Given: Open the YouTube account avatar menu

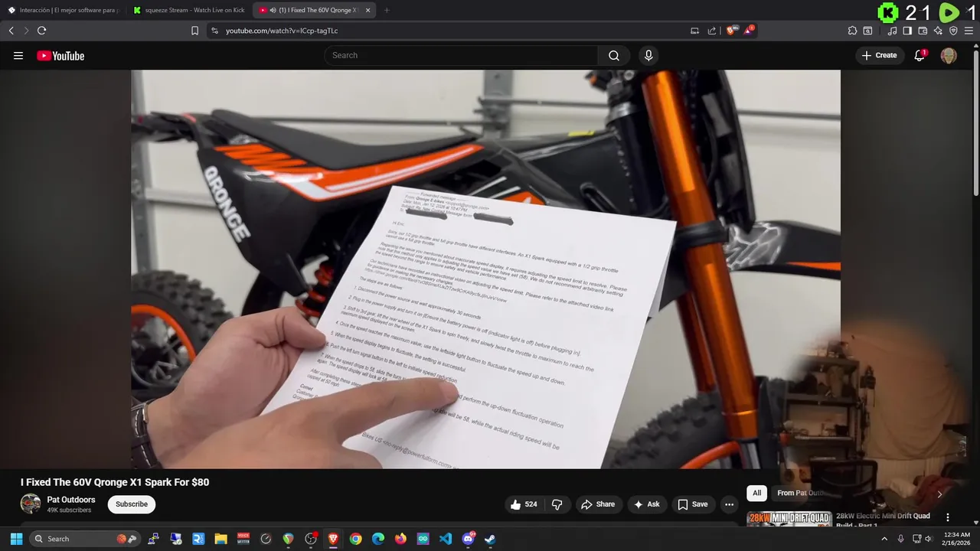Looking at the screenshot, I should (x=949, y=55).
